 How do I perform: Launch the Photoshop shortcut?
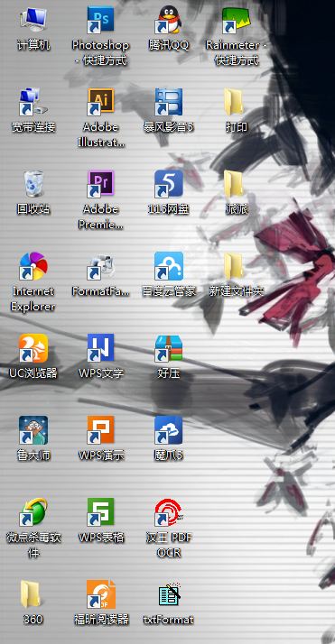pyautogui.click(x=101, y=20)
